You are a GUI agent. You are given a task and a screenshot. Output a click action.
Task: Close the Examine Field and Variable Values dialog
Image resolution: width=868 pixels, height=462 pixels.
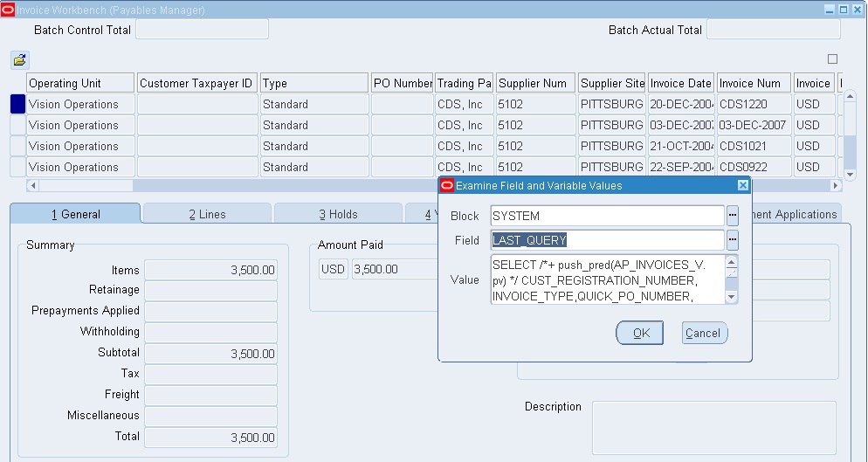pyautogui.click(x=743, y=185)
